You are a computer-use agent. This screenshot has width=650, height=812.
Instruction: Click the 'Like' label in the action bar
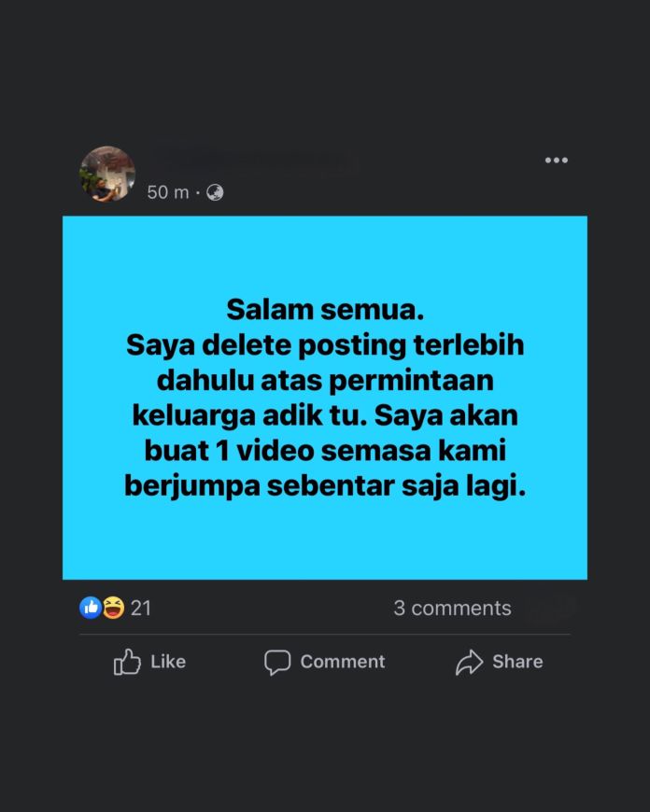[x=168, y=662]
